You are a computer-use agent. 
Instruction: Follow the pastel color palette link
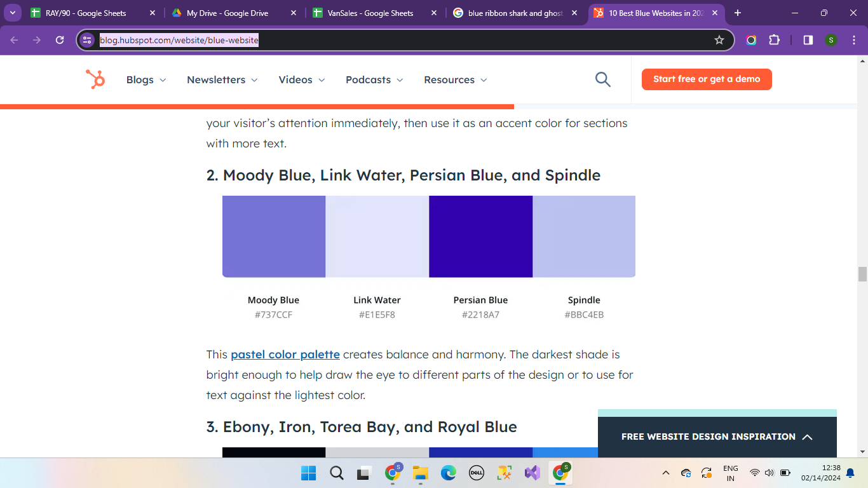(x=285, y=355)
